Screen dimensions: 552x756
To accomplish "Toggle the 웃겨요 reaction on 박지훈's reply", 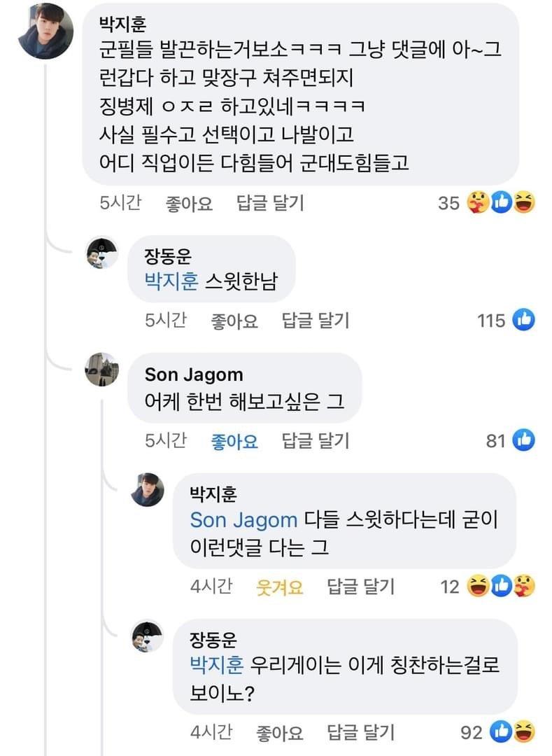I will tap(280, 587).
